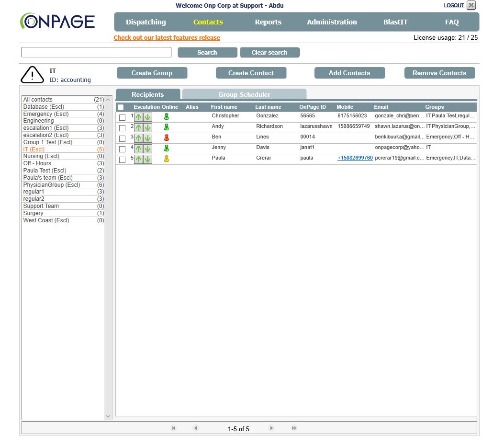The width and height of the screenshot is (504, 448).
Task: Open the Contacts menu
Action: pyautogui.click(x=208, y=22)
